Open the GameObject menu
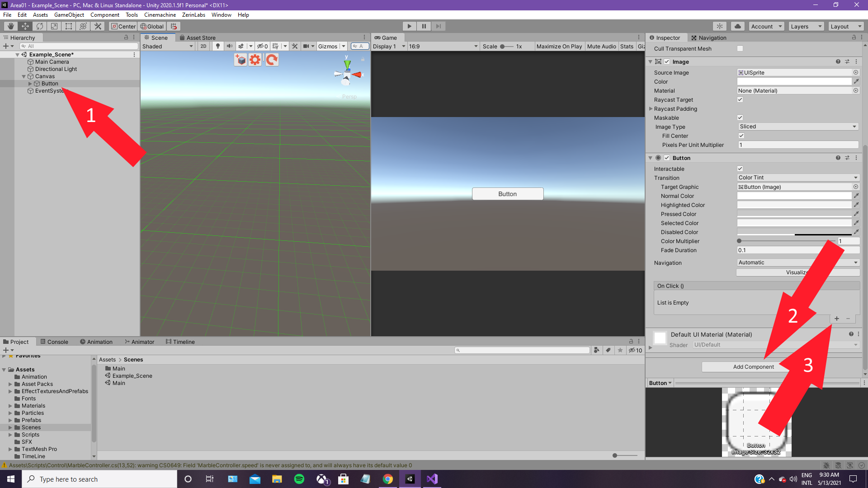The image size is (868, 488). 69,15
